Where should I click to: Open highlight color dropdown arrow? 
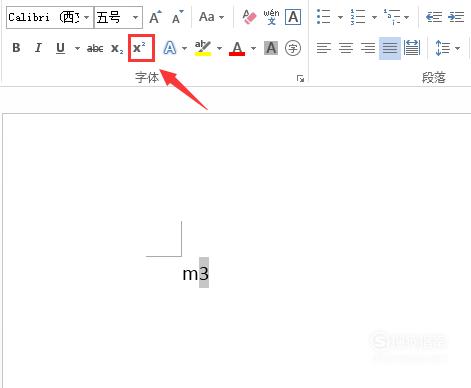[x=219, y=48]
